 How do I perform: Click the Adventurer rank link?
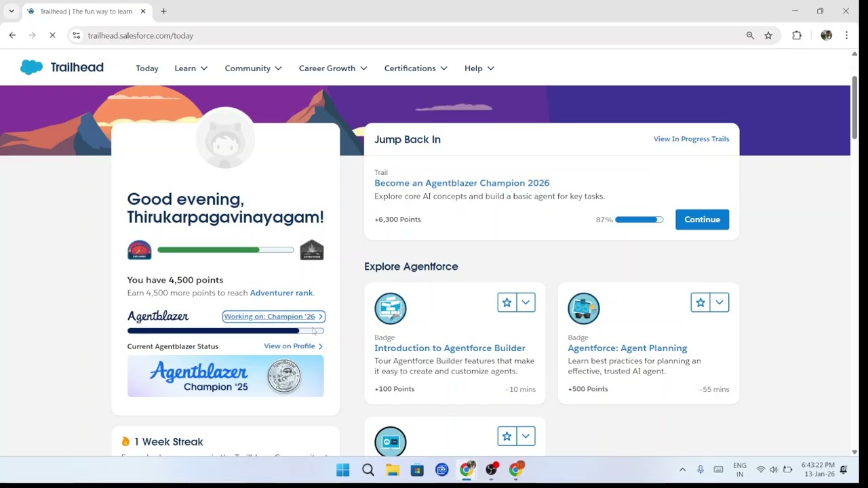point(281,293)
